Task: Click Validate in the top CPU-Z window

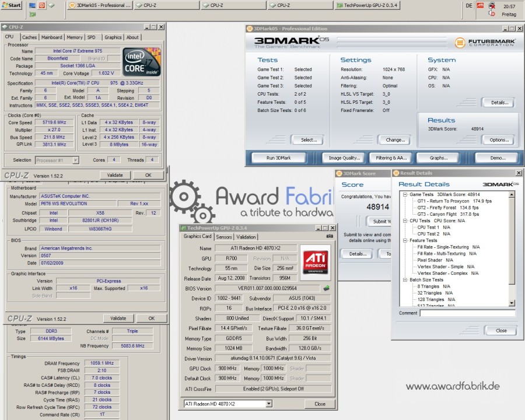Action: pyautogui.click(x=115, y=175)
